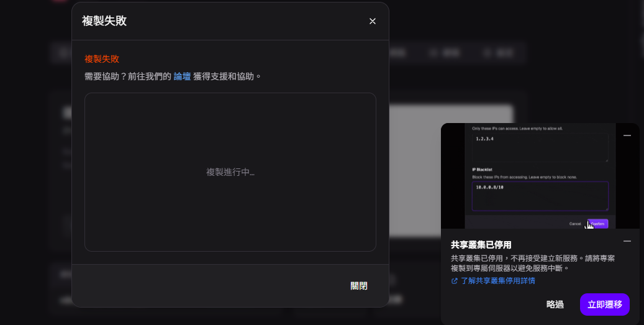
Task: Open the 論壇 forum link
Action: click(x=182, y=76)
